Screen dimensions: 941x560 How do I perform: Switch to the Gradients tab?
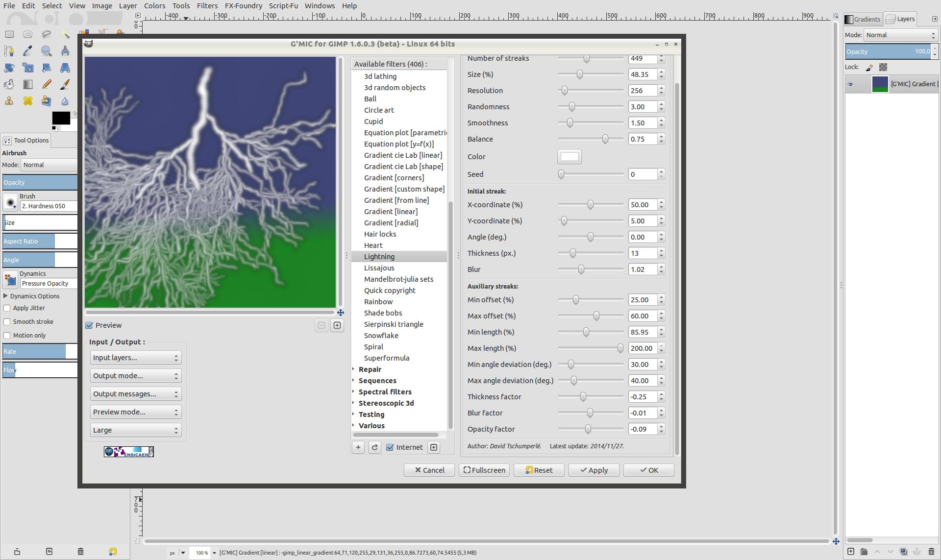(863, 19)
